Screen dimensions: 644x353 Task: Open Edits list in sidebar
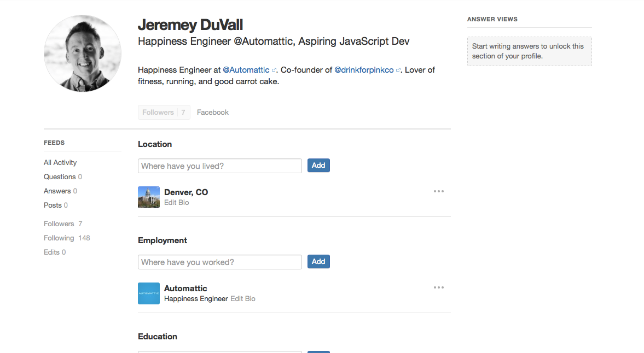[55, 252]
